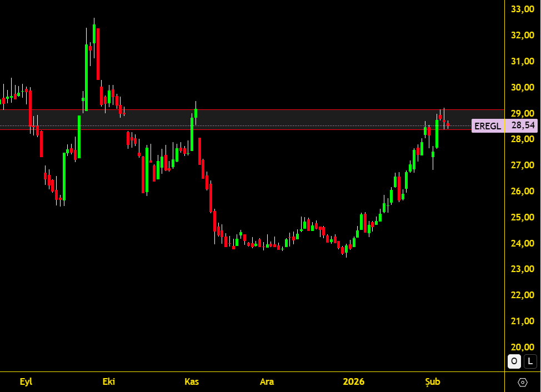The image size is (541, 392).
Task: Click the 26,00 price axis label
Action: [x=522, y=191]
